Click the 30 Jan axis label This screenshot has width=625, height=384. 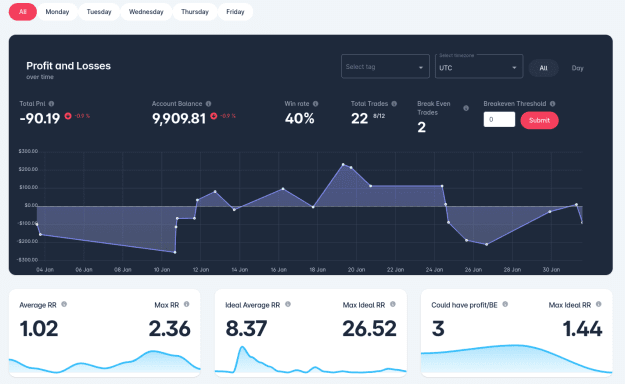pos(551,270)
